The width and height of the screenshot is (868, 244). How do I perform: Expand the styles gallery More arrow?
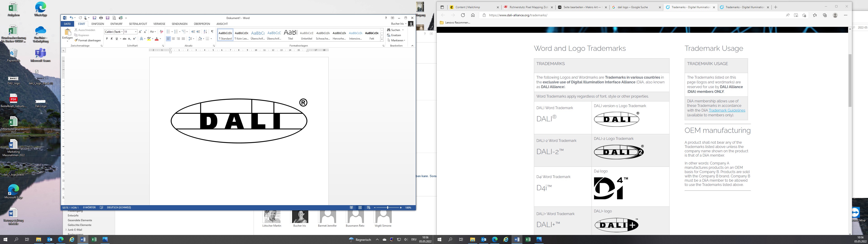(382, 40)
